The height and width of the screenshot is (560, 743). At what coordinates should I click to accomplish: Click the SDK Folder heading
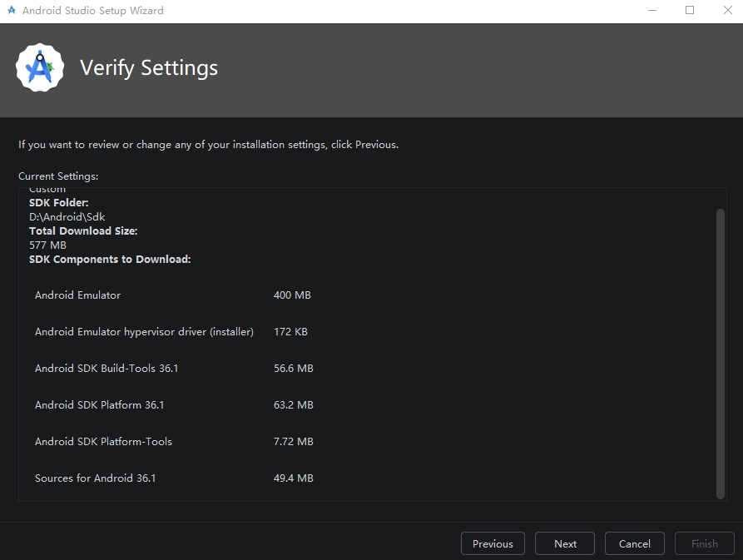pyautogui.click(x=59, y=203)
